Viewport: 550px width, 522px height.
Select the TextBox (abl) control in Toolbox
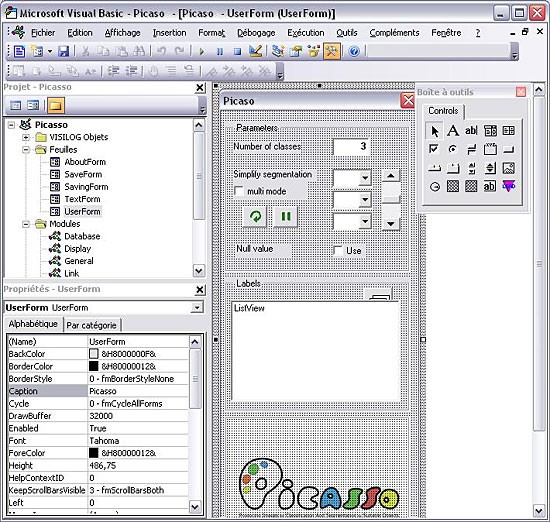tap(471, 131)
